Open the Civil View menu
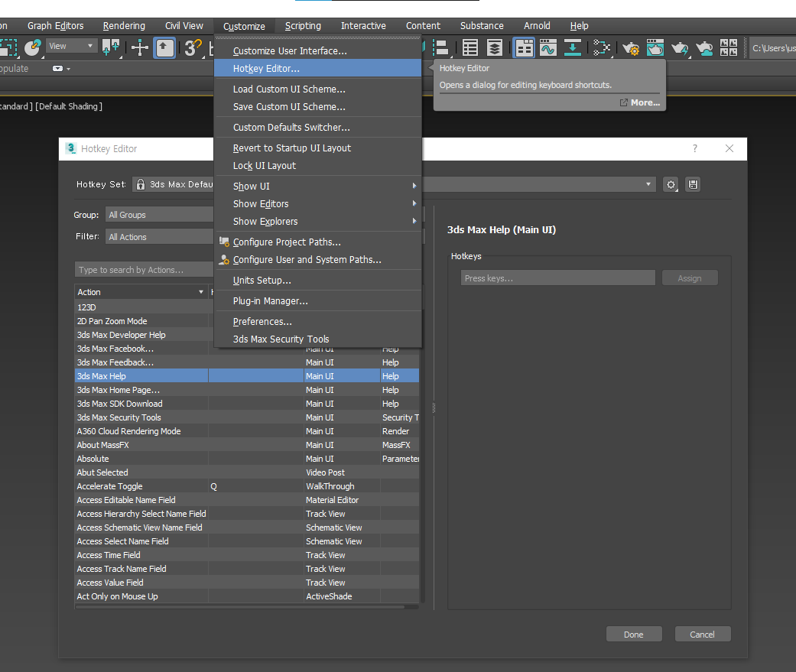 (184, 26)
